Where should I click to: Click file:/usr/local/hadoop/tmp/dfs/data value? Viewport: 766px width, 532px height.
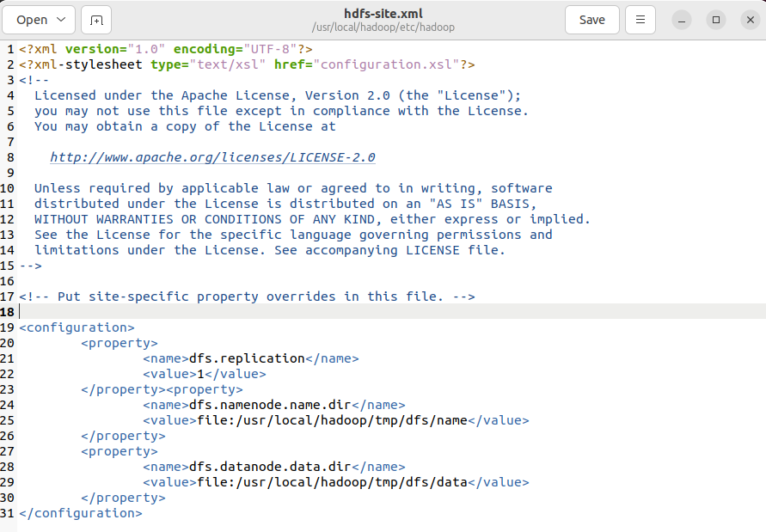click(332, 483)
